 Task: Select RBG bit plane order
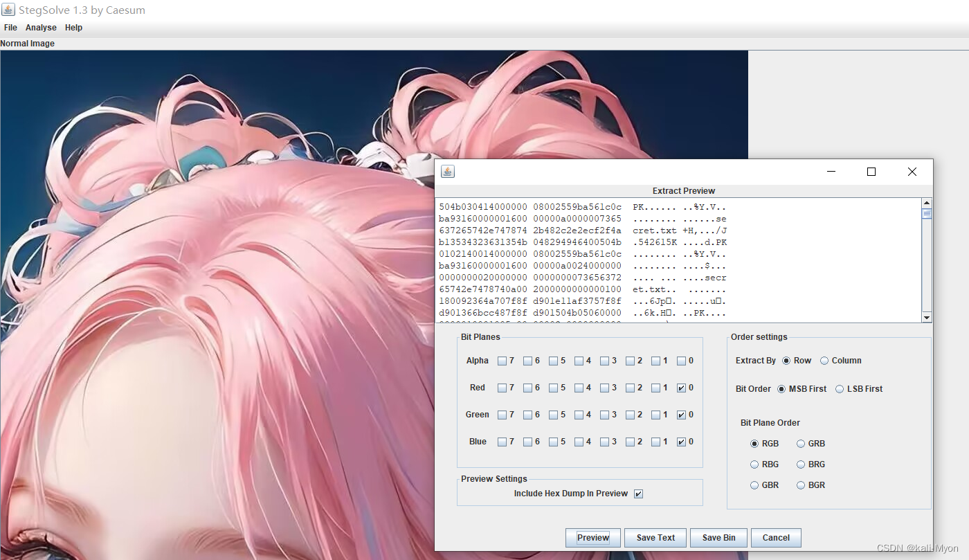[x=754, y=464]
